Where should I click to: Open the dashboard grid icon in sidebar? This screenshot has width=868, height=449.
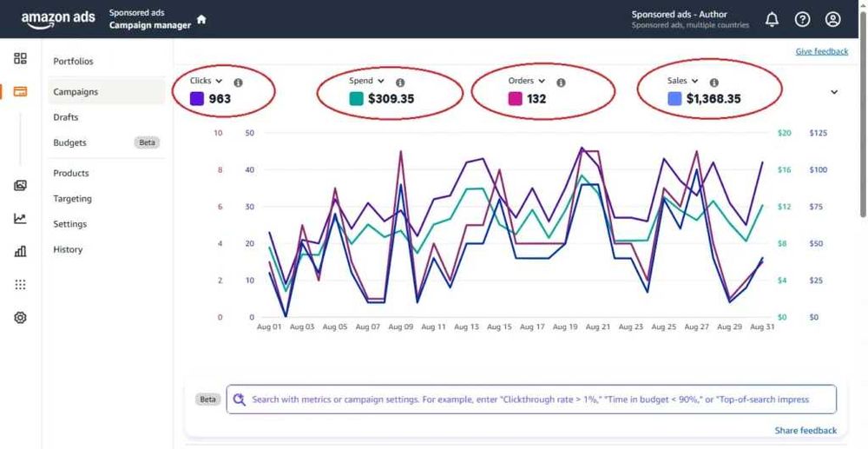point(21,58)
